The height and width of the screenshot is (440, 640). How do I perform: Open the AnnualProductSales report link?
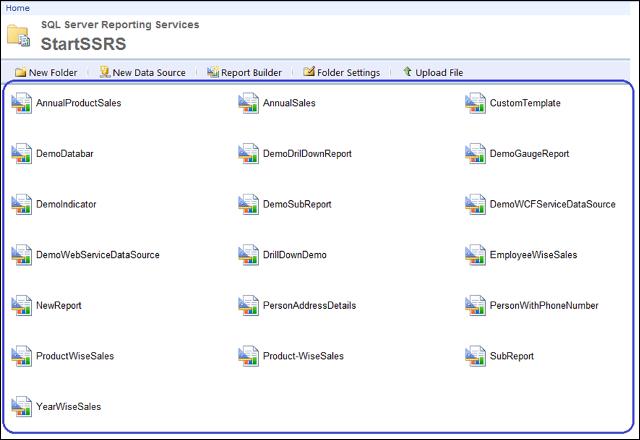(78, 103)
